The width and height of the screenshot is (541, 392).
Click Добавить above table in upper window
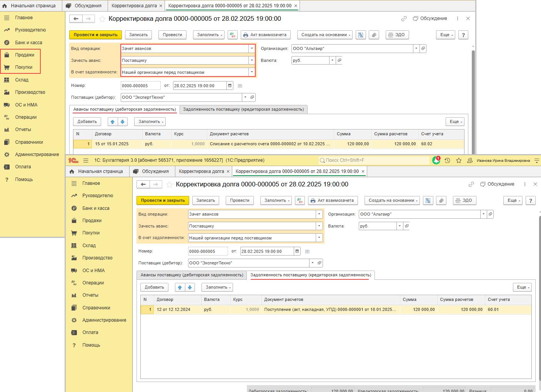(87, 122)
